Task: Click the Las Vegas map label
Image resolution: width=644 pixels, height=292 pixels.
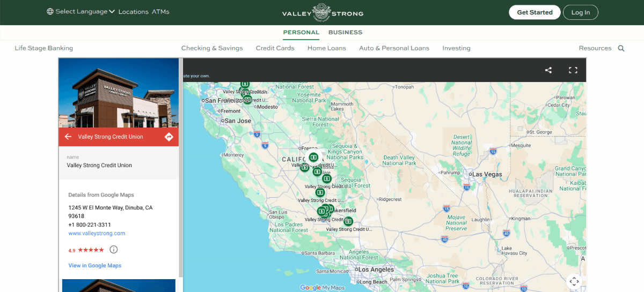Action: pos(487,175)
